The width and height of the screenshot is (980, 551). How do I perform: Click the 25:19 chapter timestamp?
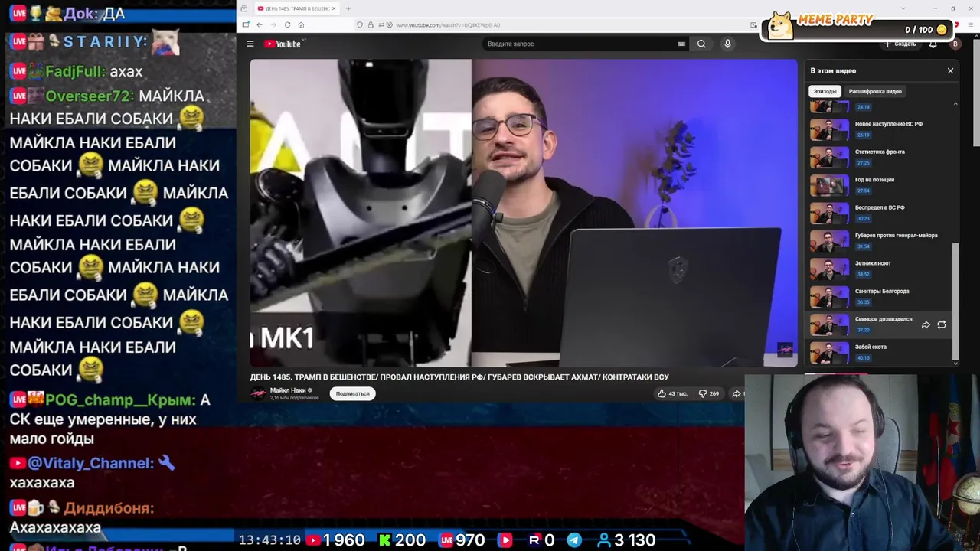(x=864, y=135)
